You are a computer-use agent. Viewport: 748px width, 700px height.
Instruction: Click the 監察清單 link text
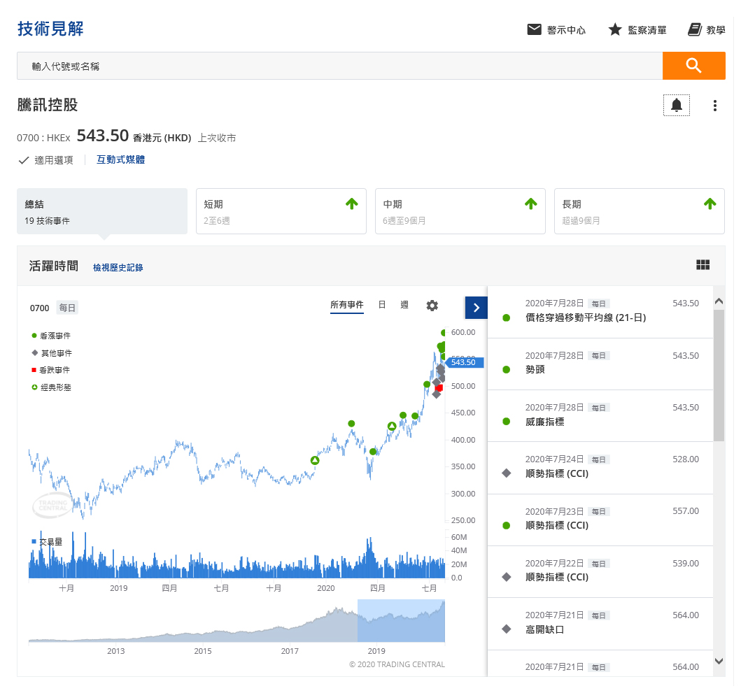pos(647,30)
